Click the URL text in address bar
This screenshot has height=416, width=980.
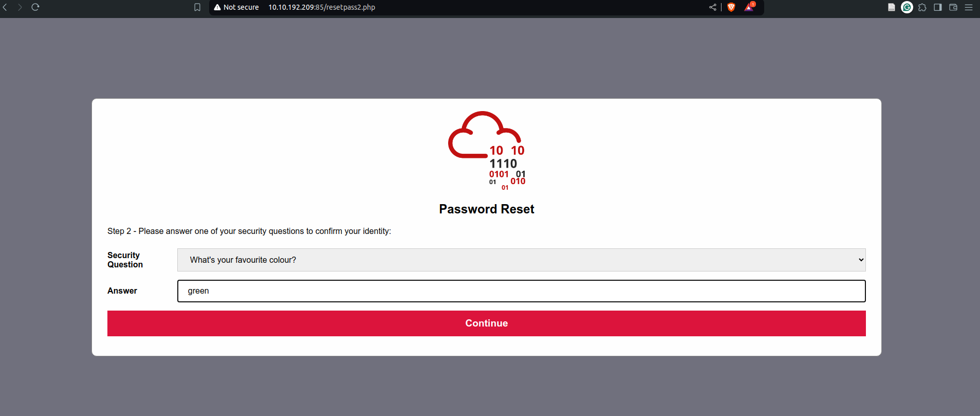[x=322, y=7]
